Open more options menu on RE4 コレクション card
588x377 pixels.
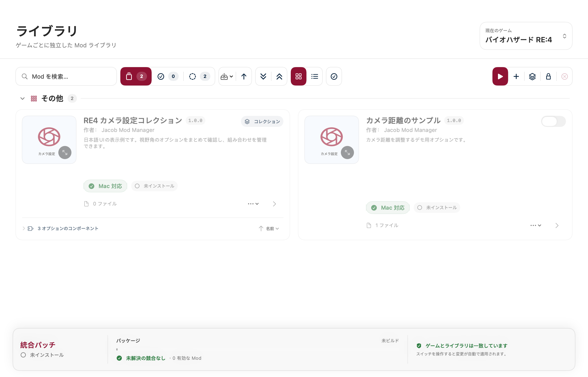(253, 204)
